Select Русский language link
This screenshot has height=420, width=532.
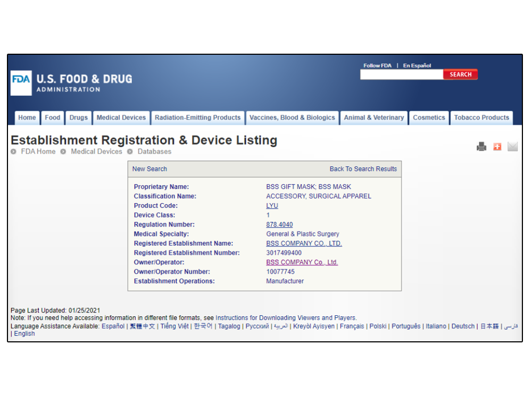pyautogui.click(x=257, y=326)
